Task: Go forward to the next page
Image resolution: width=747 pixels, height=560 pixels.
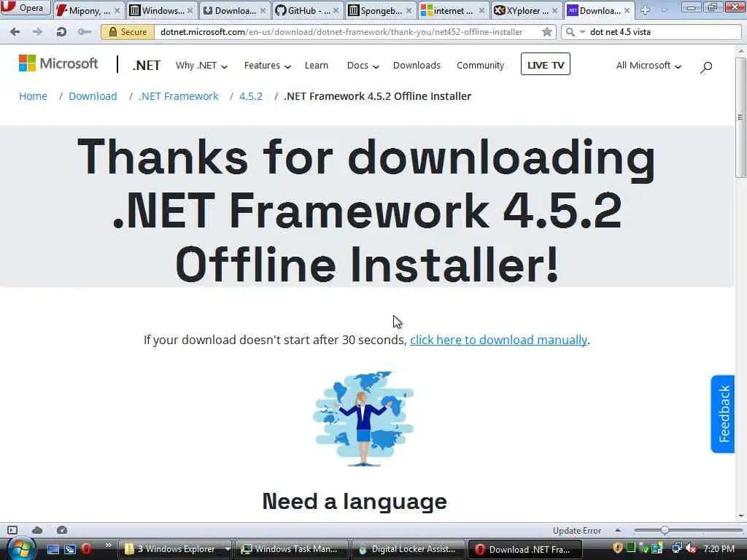Action: pos(38,32)
